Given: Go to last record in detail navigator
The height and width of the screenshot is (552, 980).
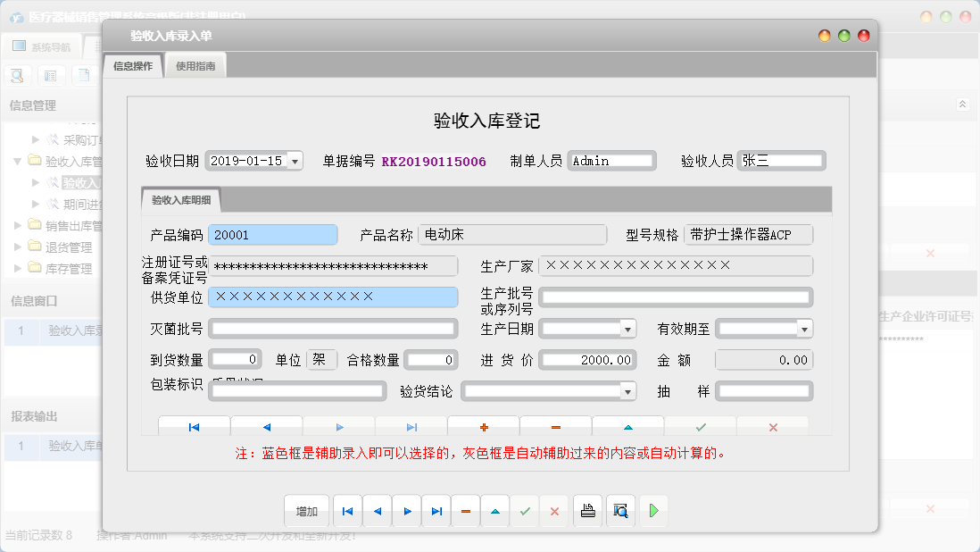Looking at the screenshot, I should 411,426.
